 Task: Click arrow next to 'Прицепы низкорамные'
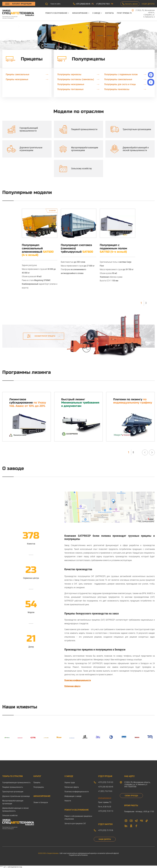[47, 80]
